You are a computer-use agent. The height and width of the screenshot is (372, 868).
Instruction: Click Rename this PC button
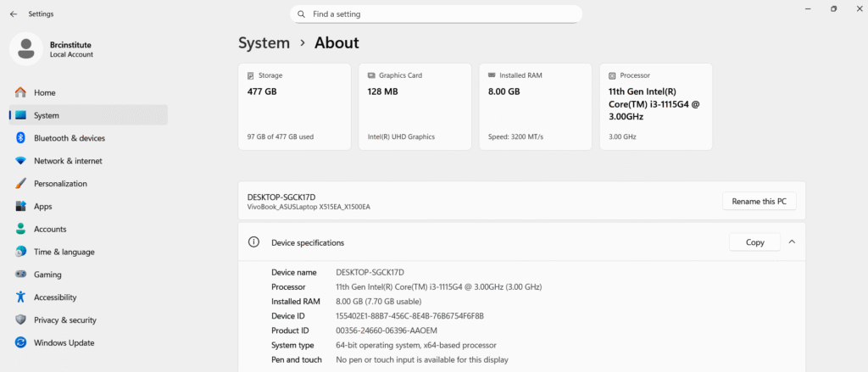(x=759, y=202)
